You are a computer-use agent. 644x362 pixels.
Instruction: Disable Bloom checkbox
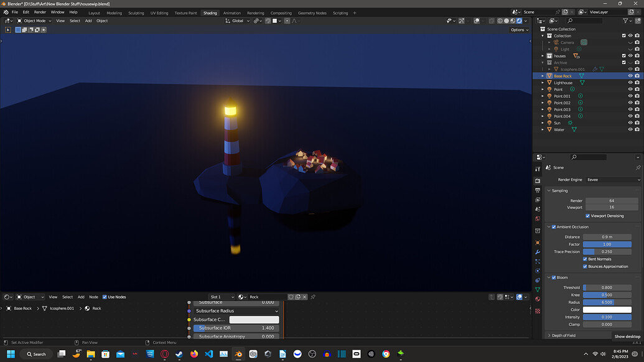click(x=554, y=277)
